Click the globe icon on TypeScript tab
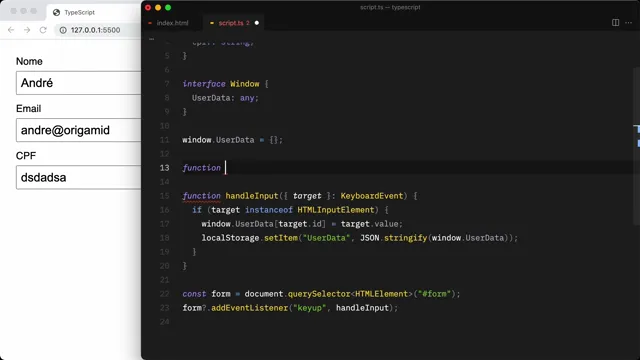The image size is (640, 360). 56,12
